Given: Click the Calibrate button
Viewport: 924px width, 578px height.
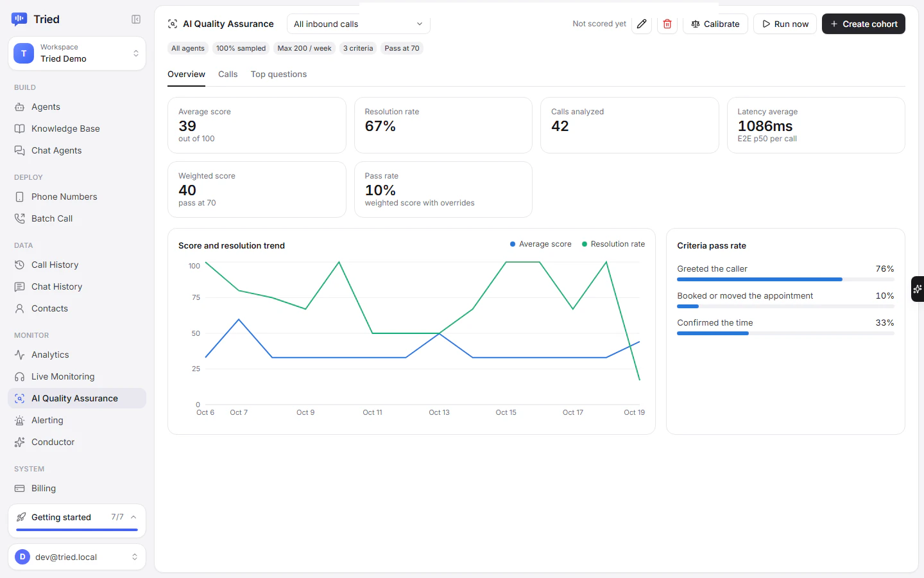Looking at the screenshot, I should click(715, 24).
